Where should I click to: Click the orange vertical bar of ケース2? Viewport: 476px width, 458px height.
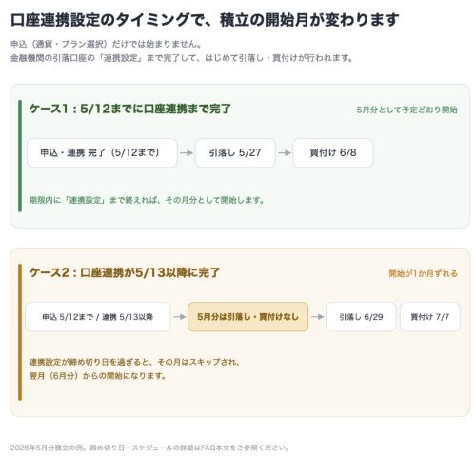point(20,332)
